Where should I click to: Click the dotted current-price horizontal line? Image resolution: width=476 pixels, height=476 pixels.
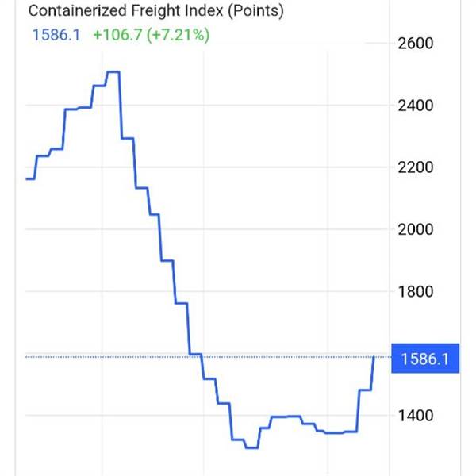tap(208, 357)
